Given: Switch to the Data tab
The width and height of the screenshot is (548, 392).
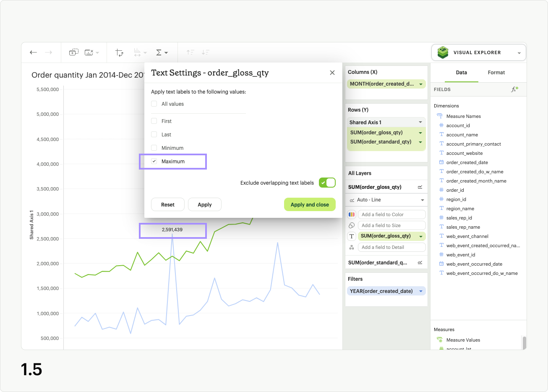Looking at the screenshot, I should pyautogui.click(x=462, y=73).
